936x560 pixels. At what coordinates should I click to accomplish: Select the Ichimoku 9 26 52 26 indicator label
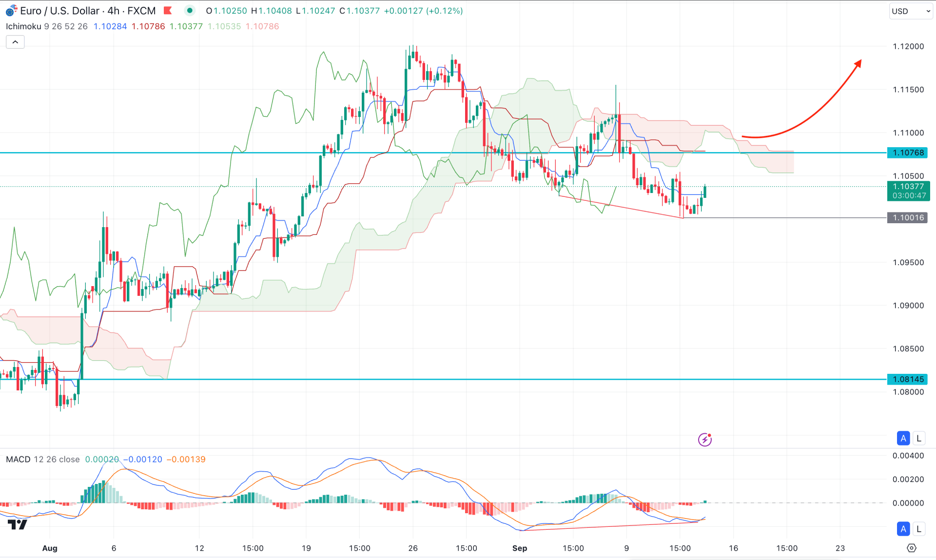click(47, 26)
